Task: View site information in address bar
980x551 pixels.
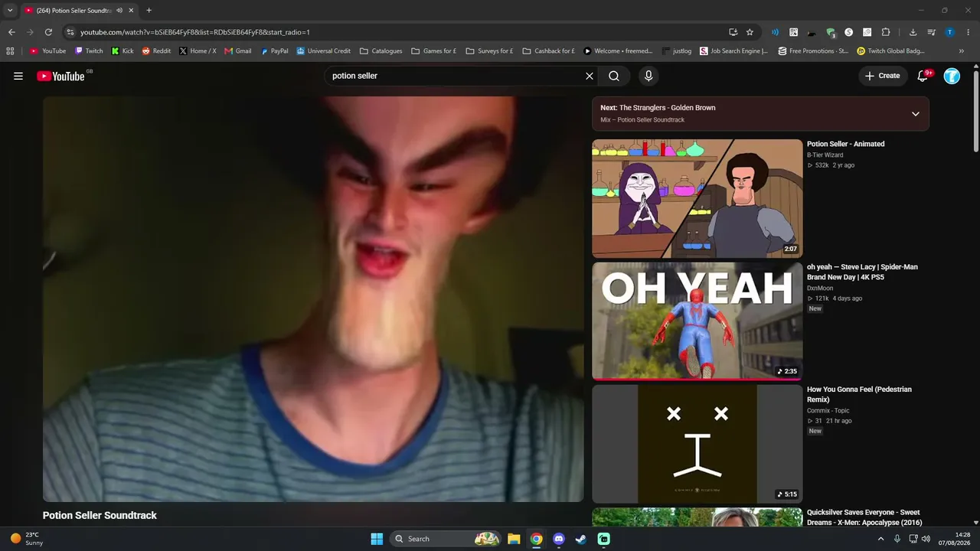Action: pyautogui.click(x=70, y=32)
